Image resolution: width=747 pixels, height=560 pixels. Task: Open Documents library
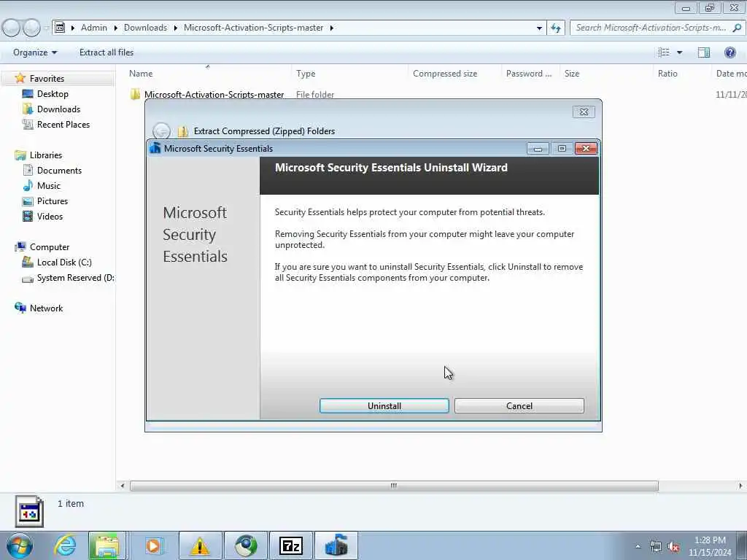click(x=59, y=170)
